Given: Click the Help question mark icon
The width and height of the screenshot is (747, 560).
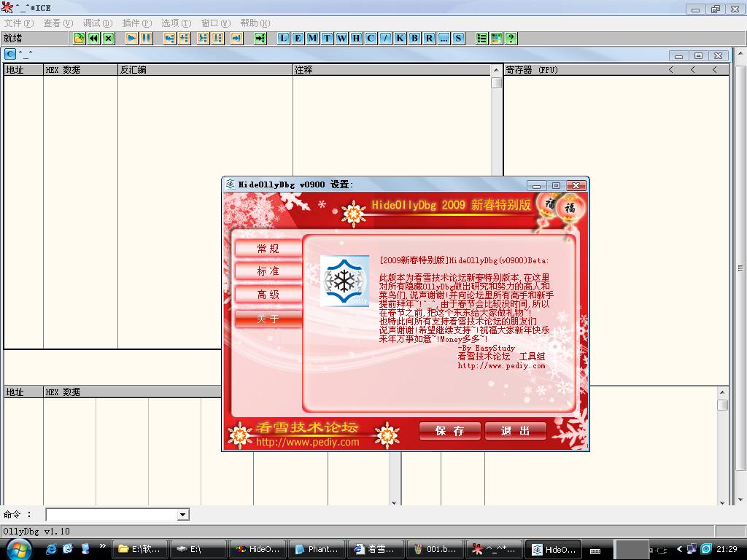Looking at the screenshot, I should (511, 39).
